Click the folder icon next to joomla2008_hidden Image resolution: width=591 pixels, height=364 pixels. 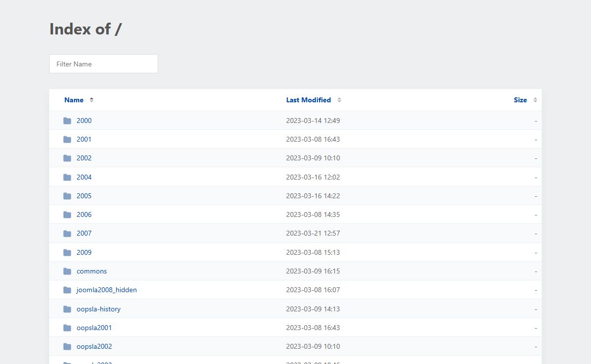(67, 290)
